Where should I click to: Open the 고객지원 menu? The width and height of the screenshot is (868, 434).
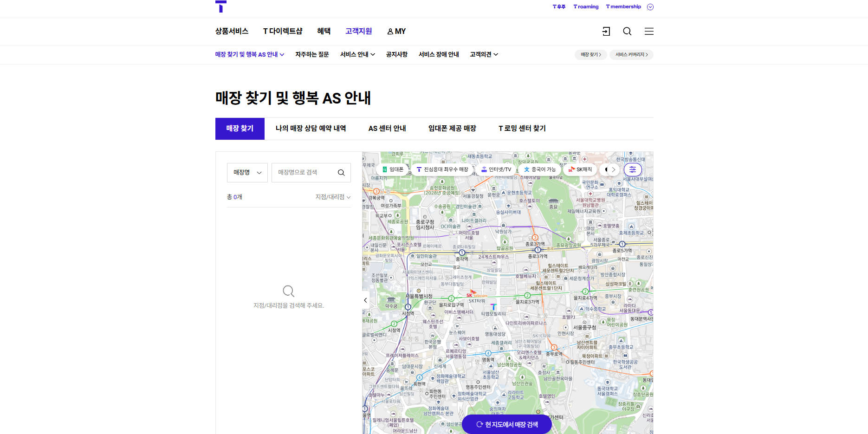click(x=358, y=31)
